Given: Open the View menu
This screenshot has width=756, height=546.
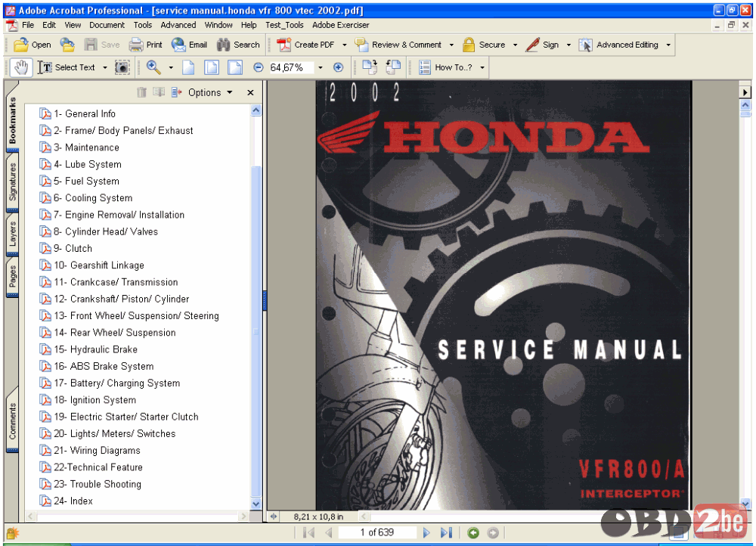Looking at the screenshot, I should pos(73,25).
